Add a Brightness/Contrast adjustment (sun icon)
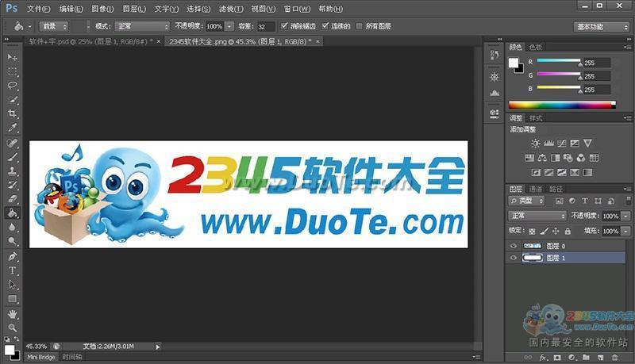The height and width of the screenshot is (364, 635). pyautogui.click(x=535, y=144)
